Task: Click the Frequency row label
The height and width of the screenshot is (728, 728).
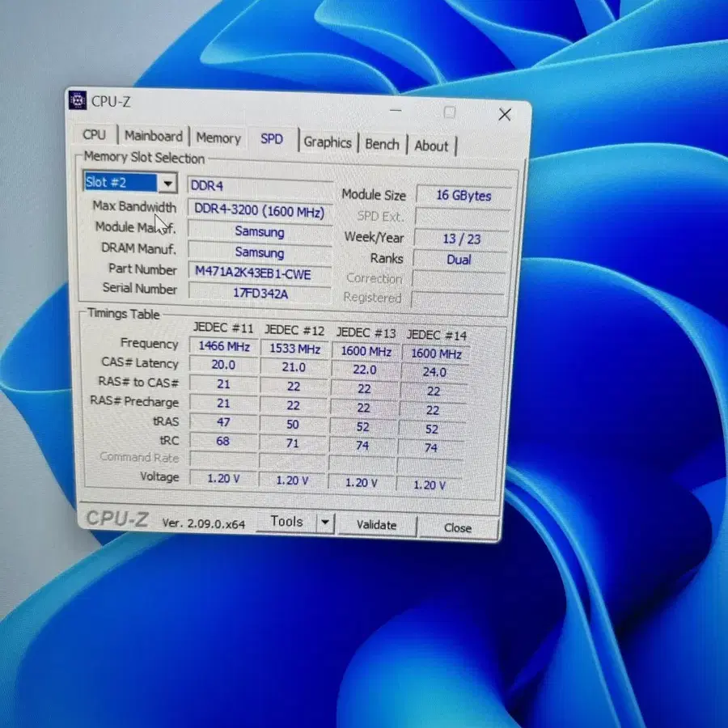Action: [x=150, y=344]
